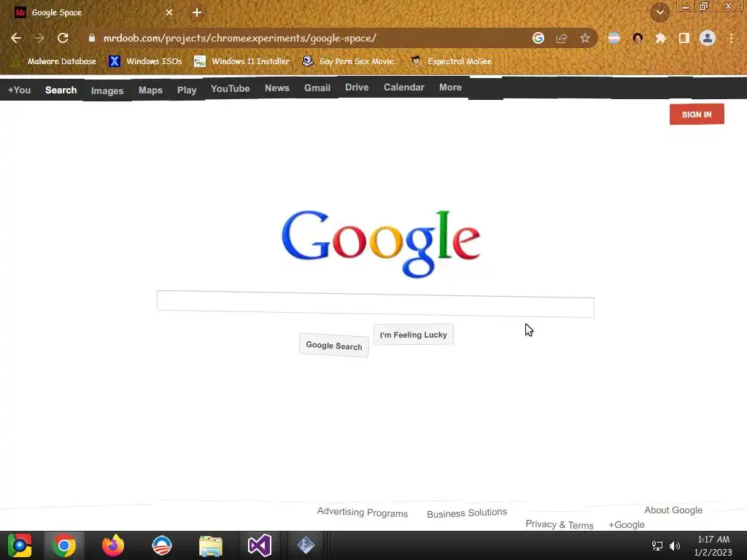Launch Firefox from the taskbar

113,545
